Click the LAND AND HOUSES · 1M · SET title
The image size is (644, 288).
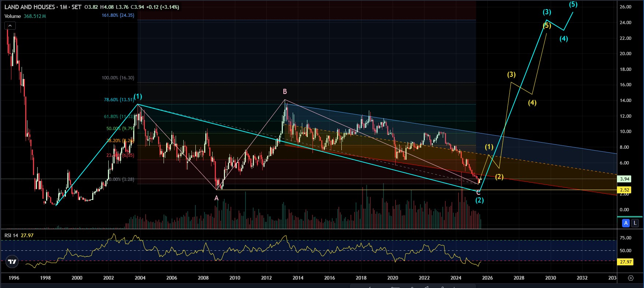[x=43, y=7]
